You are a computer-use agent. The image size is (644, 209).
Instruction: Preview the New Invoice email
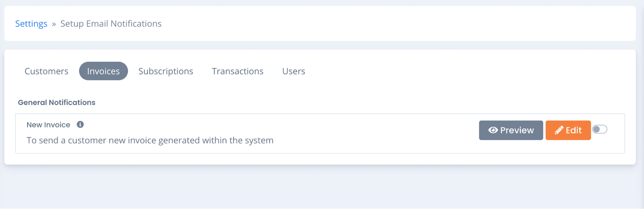click(x=511, y=130)
